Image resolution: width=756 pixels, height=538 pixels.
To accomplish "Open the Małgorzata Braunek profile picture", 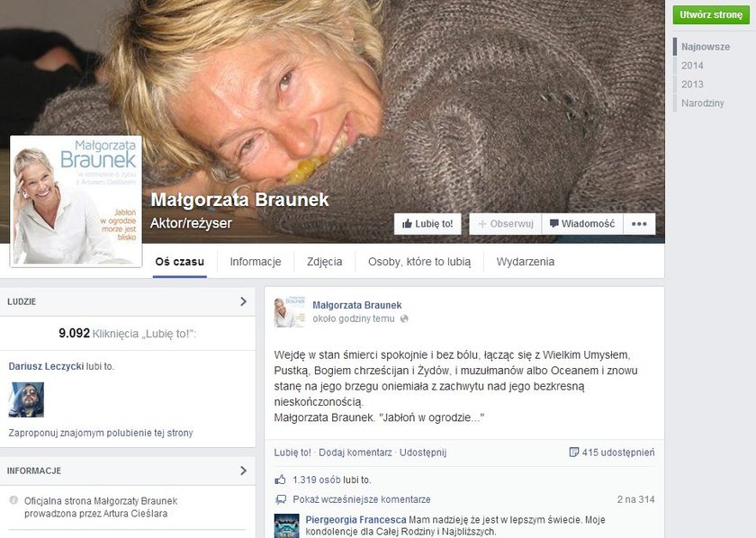I will tap(76, 201).
